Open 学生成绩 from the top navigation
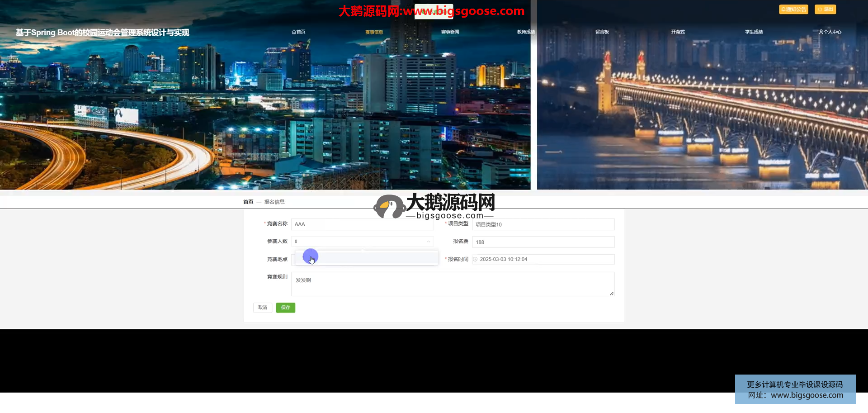 pos(754,32)
